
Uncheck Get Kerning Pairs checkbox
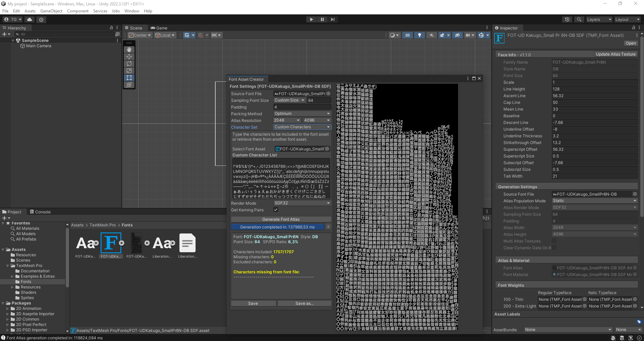[276, 210]
